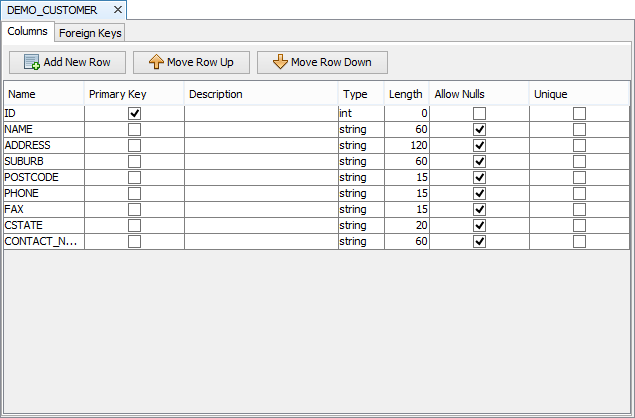Open the Type cell of the ID row

(x=360, y=114)
